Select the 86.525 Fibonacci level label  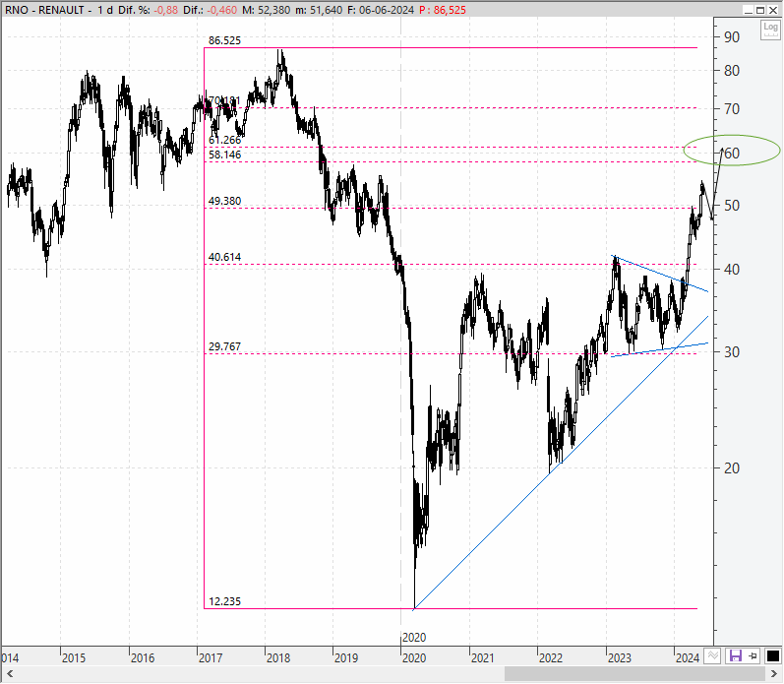(x=224, y=40)
